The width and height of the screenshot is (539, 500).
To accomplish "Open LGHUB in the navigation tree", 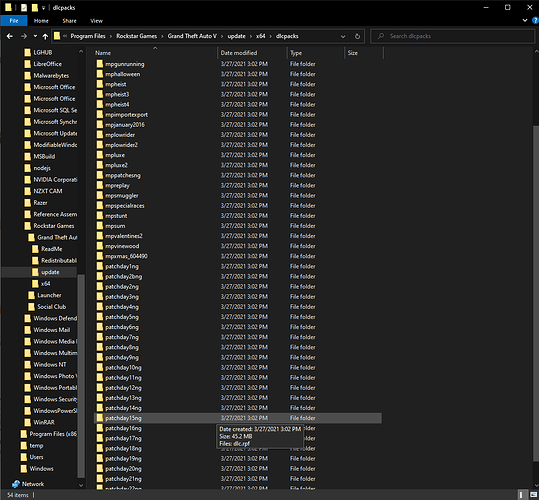I will 43,53.
